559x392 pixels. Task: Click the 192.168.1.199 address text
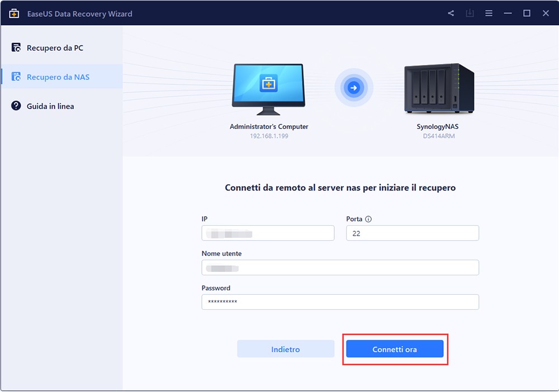click(269, 136)
